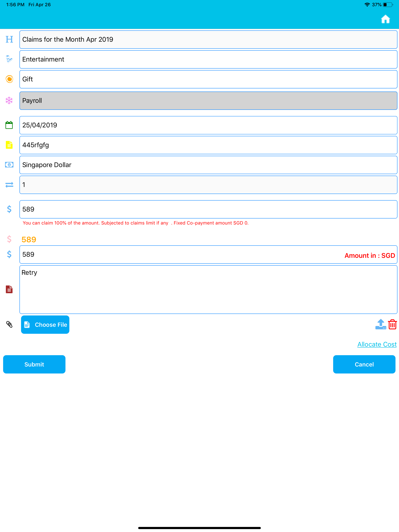Click the blue H header icon
This screenshot has height=532, width=399.
9,39
